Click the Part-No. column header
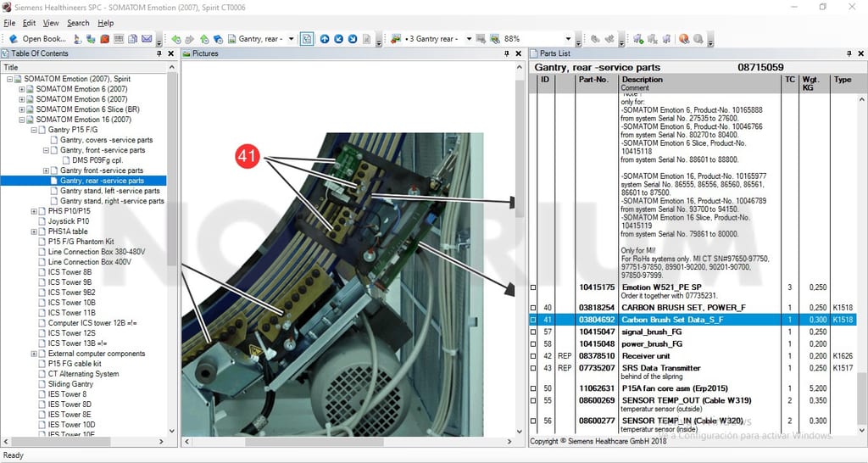This screenshot has height=463, width=868. point(597,84)
